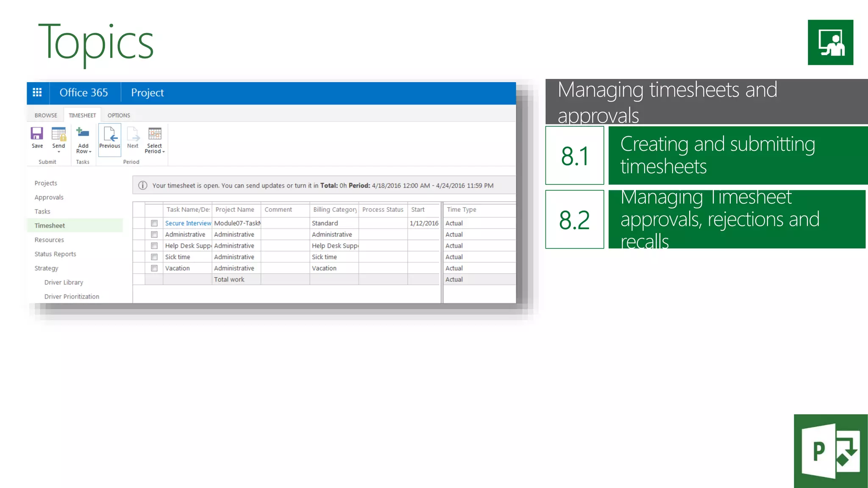This screenshot has width=868, height=488.
Task: Click the Office 365 header link
Action: pos(84,92)
